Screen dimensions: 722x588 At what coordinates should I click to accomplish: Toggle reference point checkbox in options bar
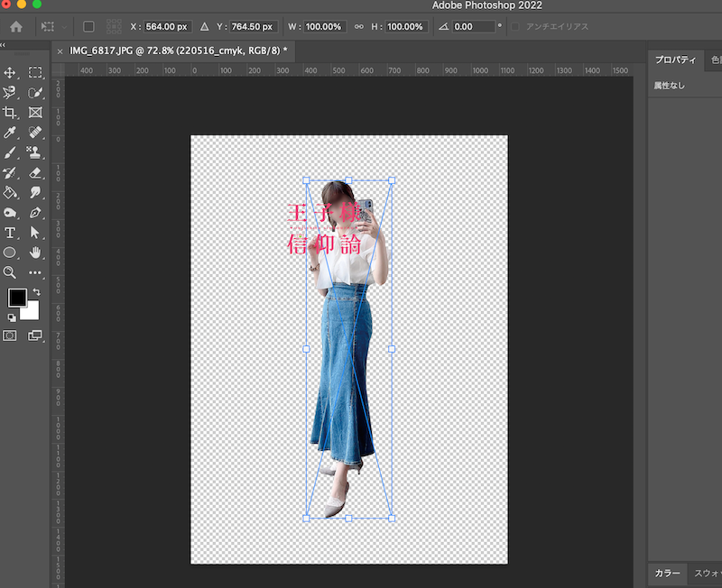point(88,27)
